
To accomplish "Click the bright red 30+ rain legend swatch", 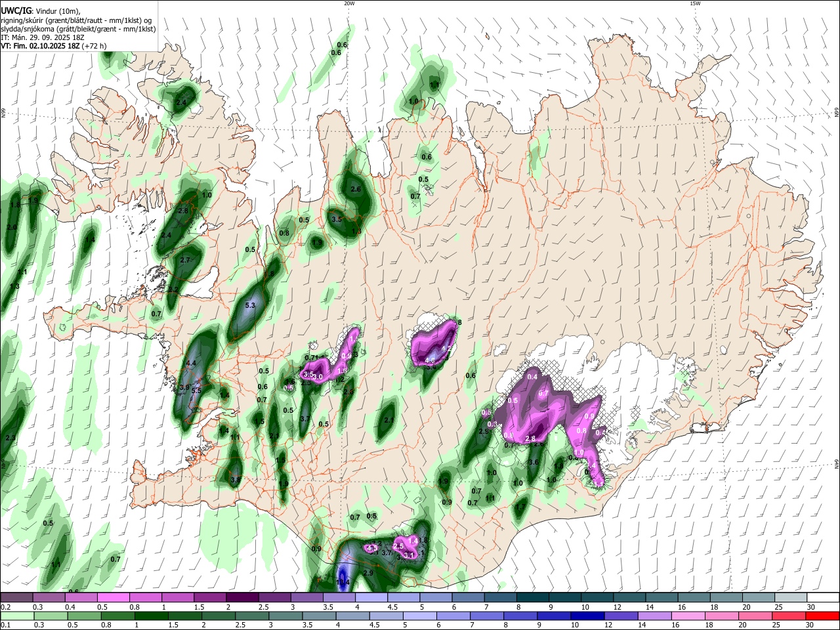I will click(823, 616).
